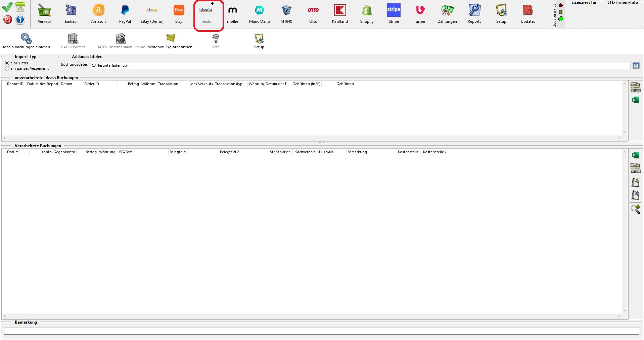
Task: Select 'ein ganzes Verzeichnis' import type
Action: (x=7, y=68)
